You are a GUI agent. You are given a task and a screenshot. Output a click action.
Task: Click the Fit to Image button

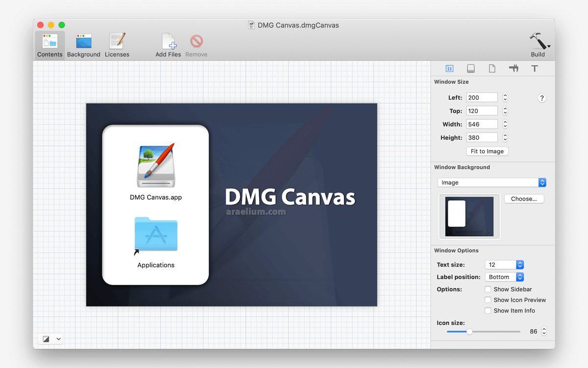[487, 151]
